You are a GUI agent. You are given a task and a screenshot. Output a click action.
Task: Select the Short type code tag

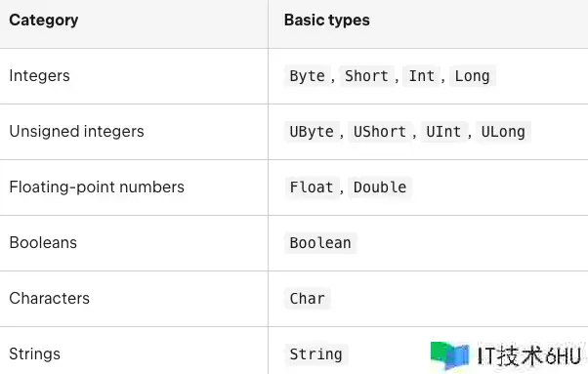point(366,76)
